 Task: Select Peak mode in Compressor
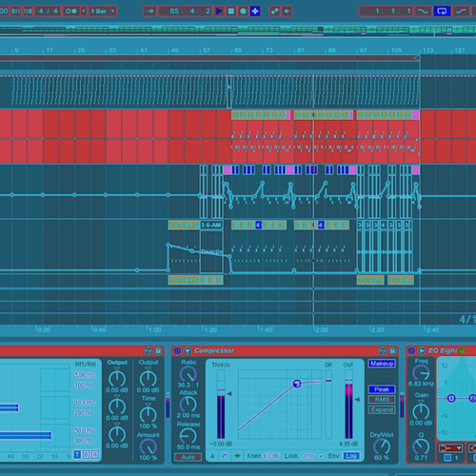click(382, 389)
